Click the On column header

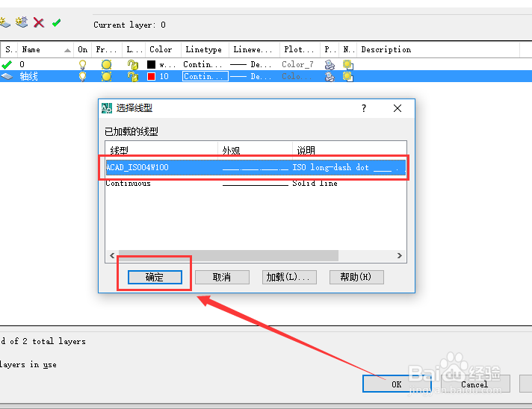coord(82,50)
